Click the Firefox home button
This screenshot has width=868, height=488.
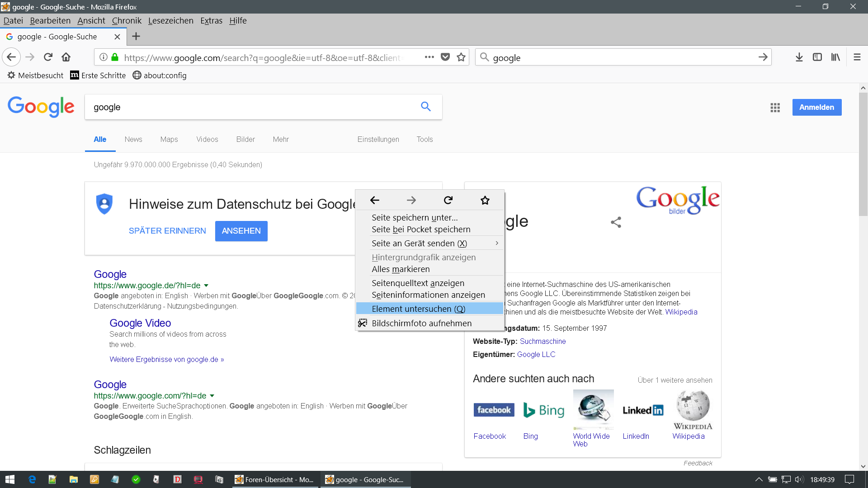click(x=66, y=57)
